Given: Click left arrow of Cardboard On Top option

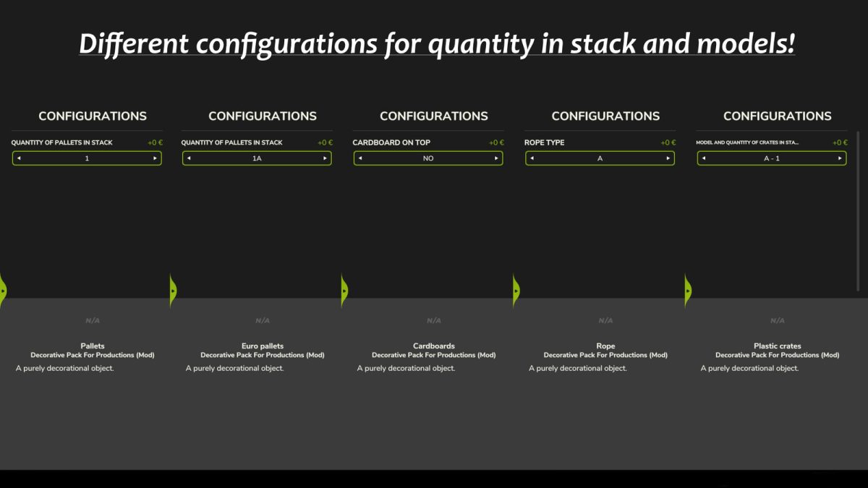Looking at the screenshot, I should click(x=360, y=158).
